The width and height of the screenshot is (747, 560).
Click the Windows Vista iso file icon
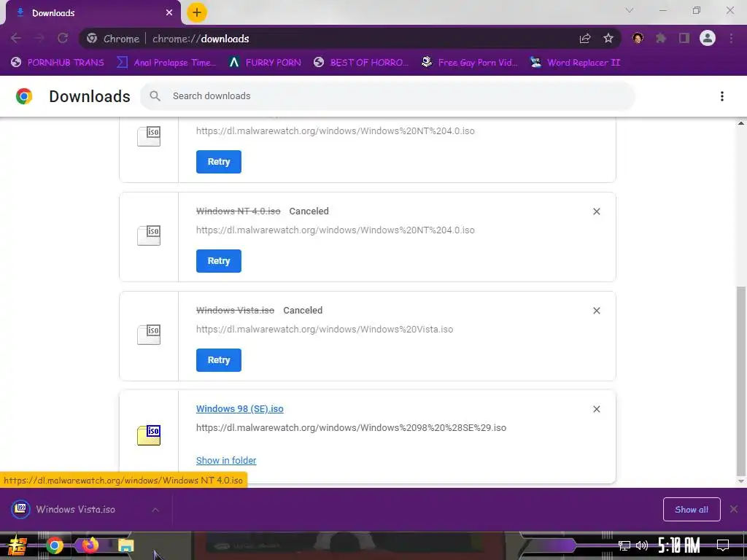point(149,334)
